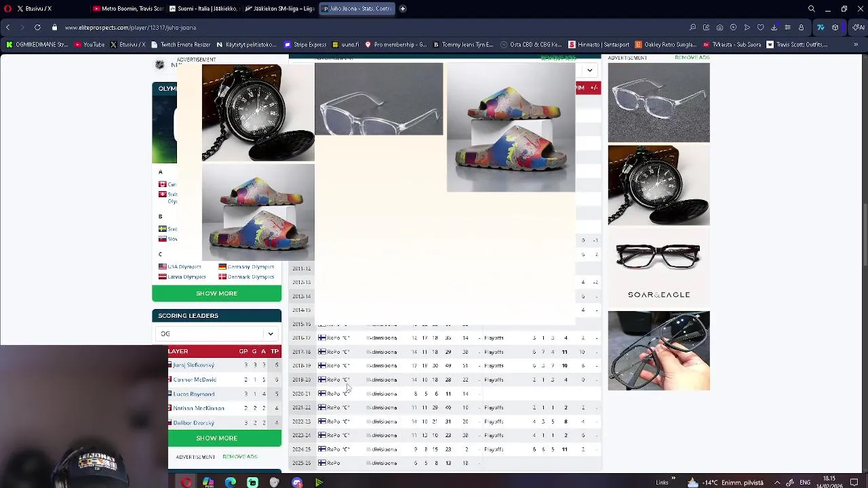Open Juraj Slafkovský player link

click(x=193, y=365)
